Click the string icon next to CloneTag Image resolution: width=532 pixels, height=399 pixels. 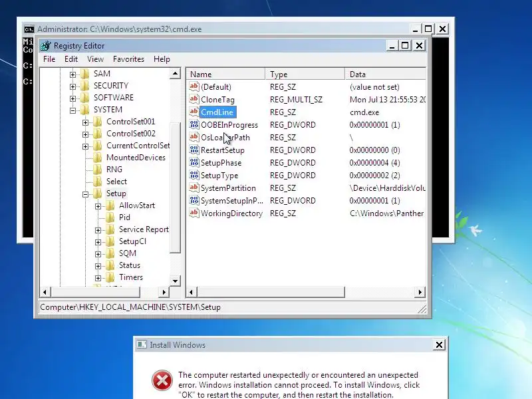pyautogui.click(x=194, y=99)
